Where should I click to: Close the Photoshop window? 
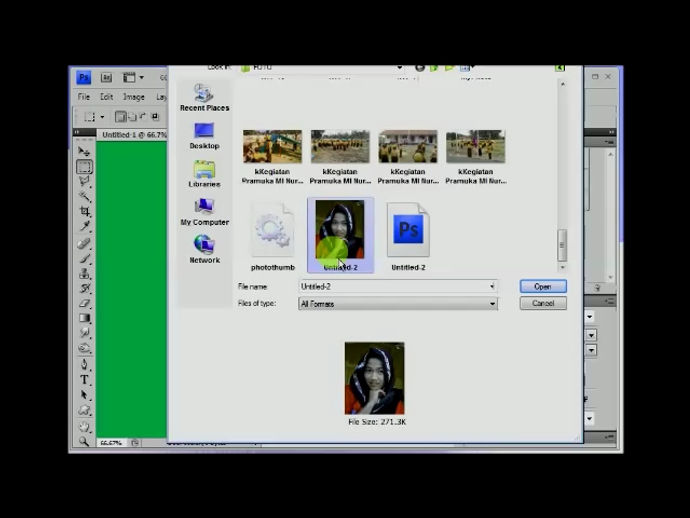tap(608, 77)
